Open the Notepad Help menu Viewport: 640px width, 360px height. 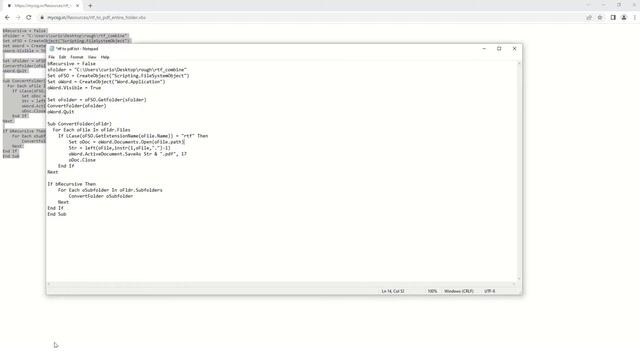click(x=105, y=57)
